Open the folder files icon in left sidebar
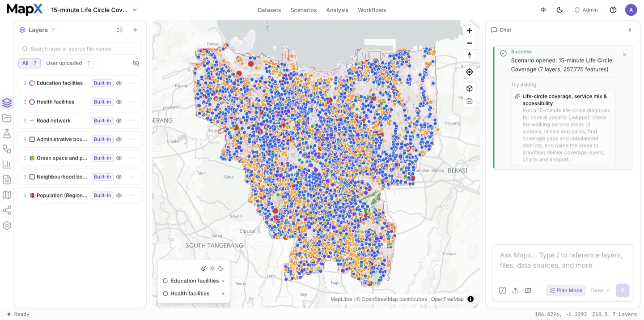Screen dimensions: 644x320 pos(7,118)
